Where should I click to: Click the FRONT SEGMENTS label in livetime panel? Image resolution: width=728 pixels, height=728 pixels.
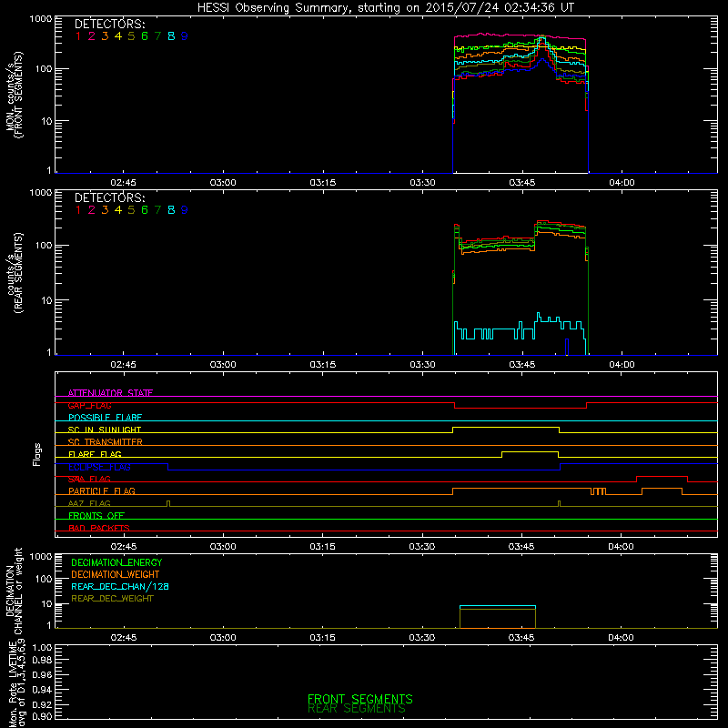[x=359, y=699]
